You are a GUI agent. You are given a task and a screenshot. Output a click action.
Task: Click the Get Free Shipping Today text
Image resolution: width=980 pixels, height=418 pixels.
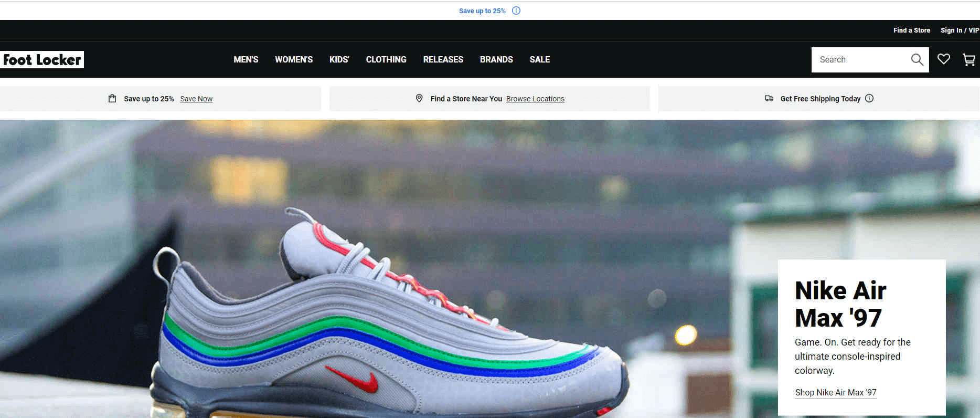pos(821,99)
